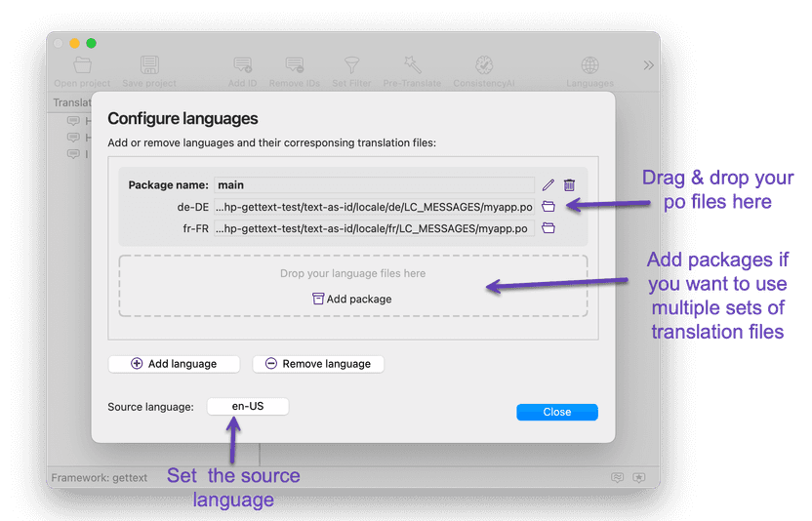Click 'Framework: gettext' status text
This screenshot has width=812, height=521.
[100, 477]
